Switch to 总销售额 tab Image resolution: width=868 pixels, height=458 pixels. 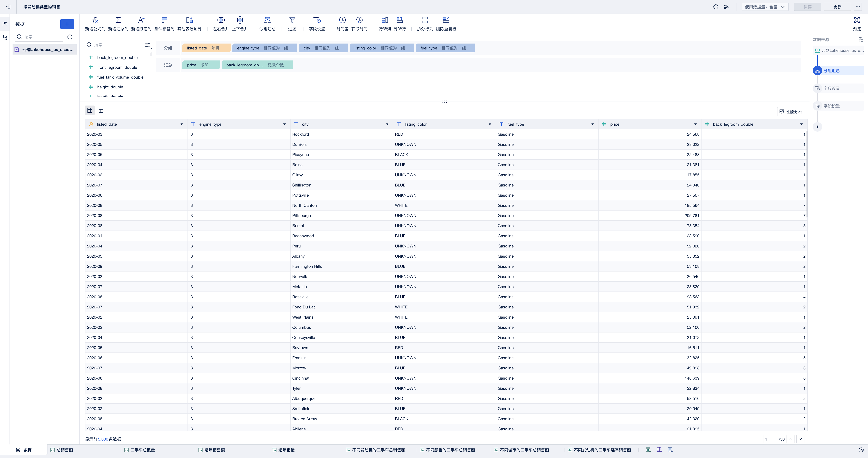pos(64,450)
